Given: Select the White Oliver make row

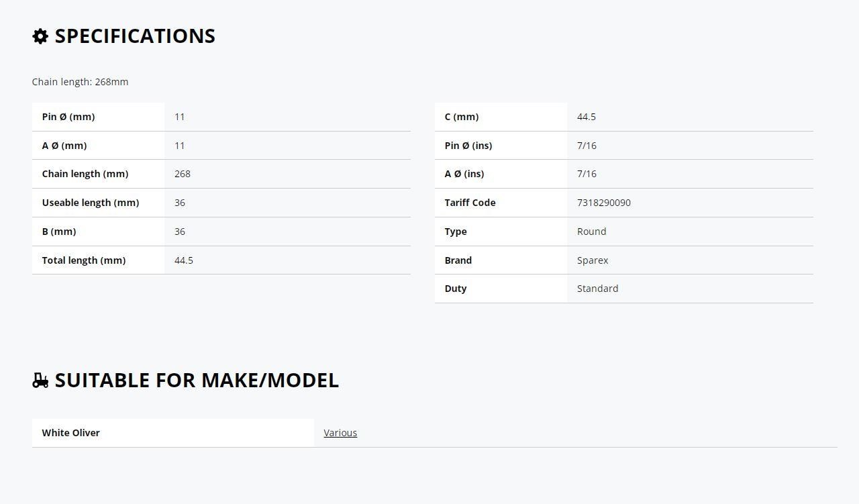Looking at the screenshot, I should pyautogui.click(x=434, y=433).
